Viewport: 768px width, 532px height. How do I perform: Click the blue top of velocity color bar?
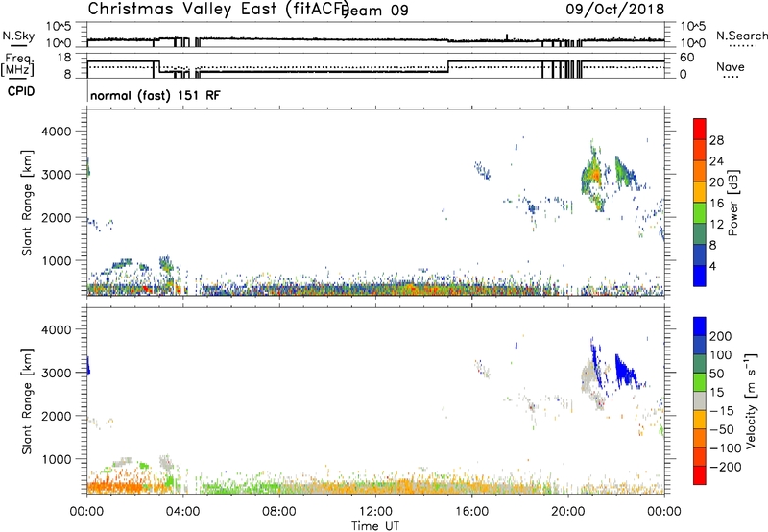click(x=700, y=326)
